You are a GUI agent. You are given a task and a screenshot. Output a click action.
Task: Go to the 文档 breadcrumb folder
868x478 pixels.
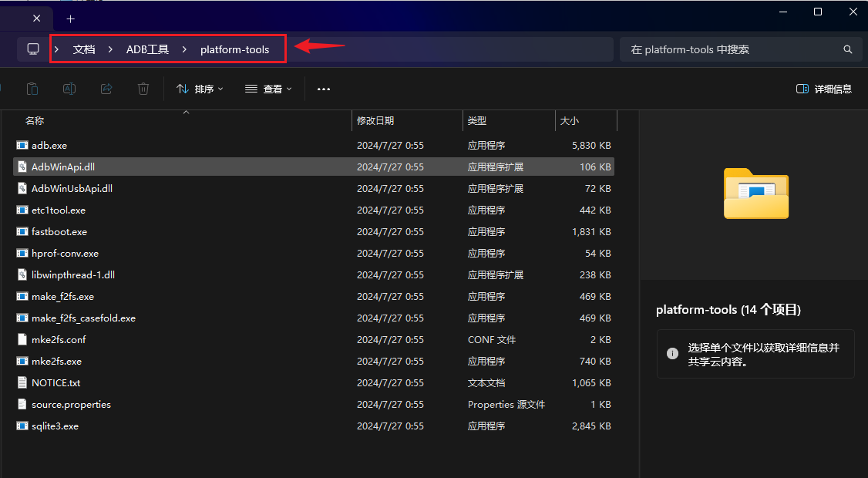tap(84, 49)
